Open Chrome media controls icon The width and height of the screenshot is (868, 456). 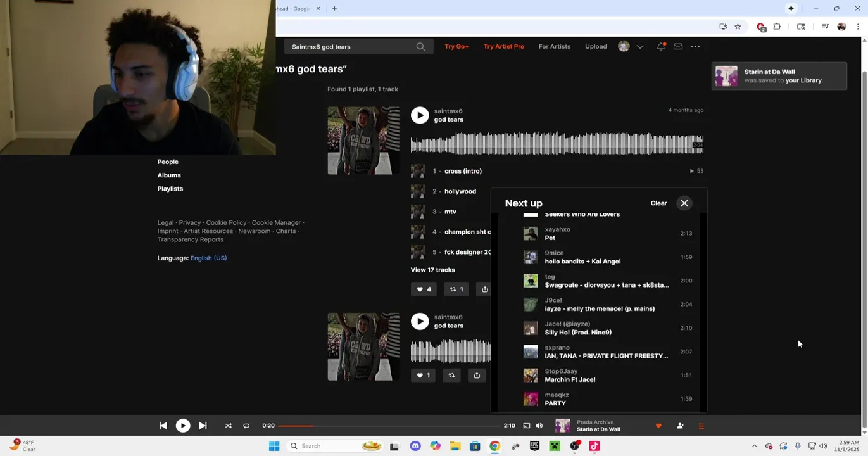pos(825,27)
